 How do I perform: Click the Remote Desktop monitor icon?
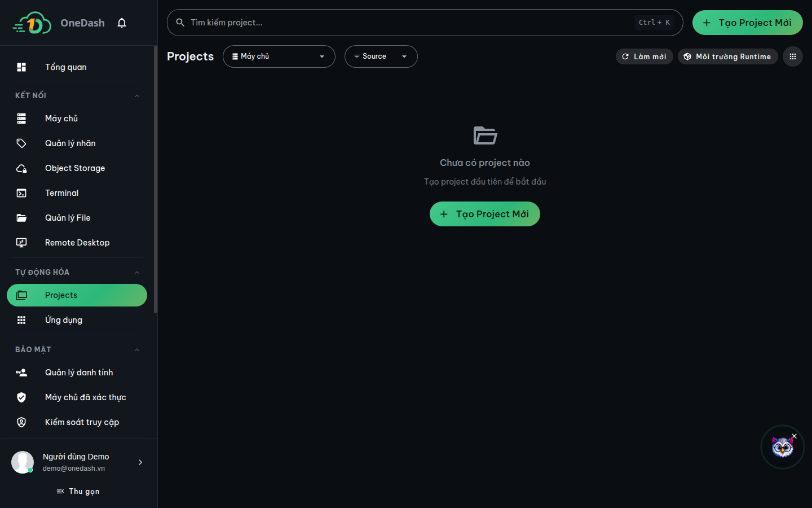click(x=21, y=243)
